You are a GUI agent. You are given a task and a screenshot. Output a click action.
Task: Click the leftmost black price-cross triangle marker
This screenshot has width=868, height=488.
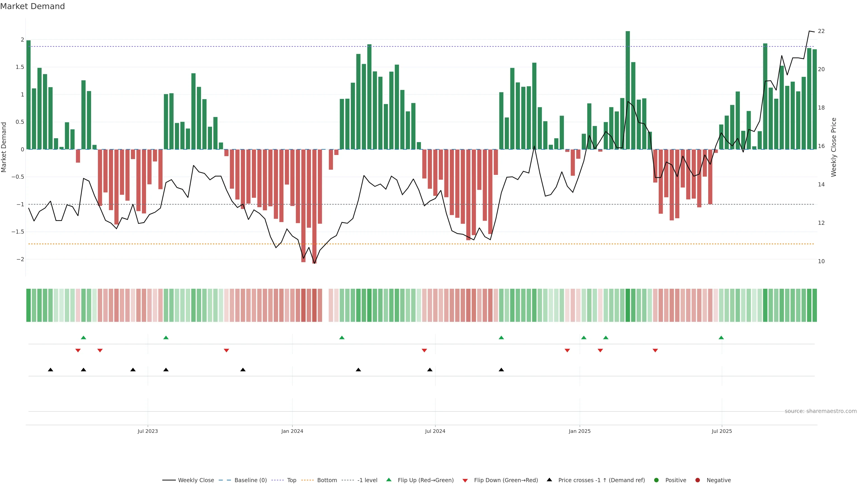[x=51, y=369]
